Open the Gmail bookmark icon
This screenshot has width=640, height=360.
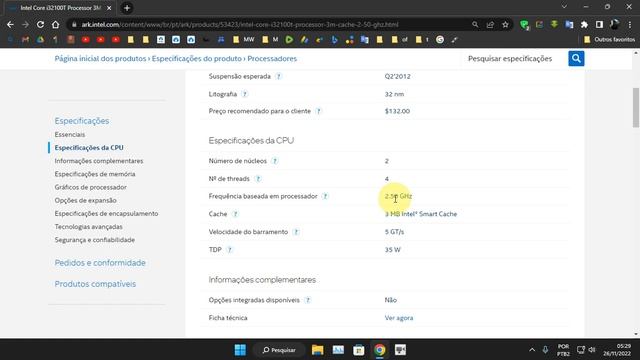click(25, 40)
